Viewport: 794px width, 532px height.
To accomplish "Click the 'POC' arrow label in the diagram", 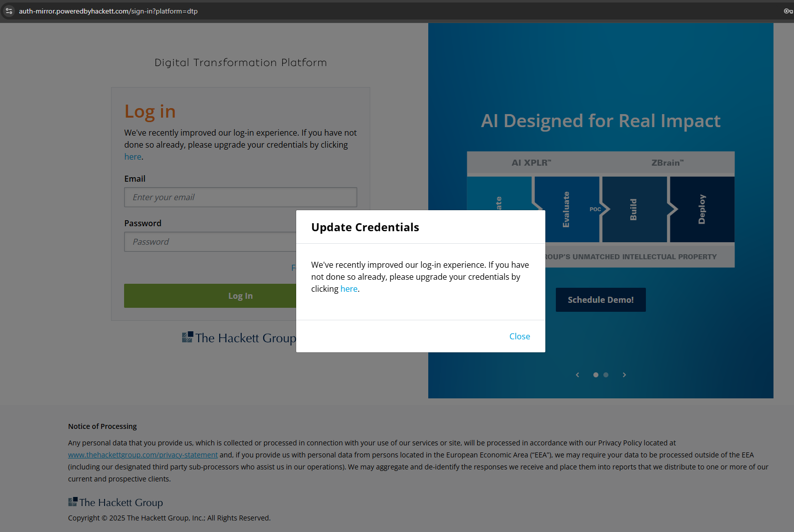I will point(595,209).
